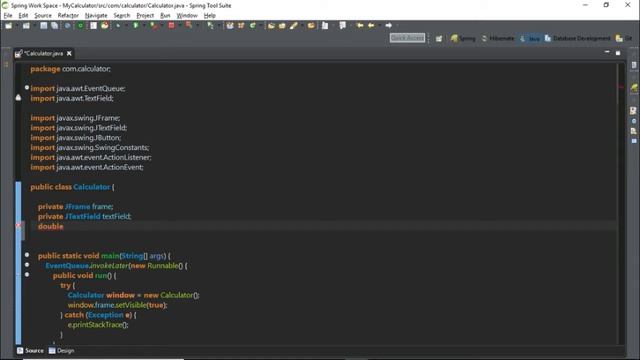Maximize the editor area
The width and height of the screenshot is (640, 360).
618,53
